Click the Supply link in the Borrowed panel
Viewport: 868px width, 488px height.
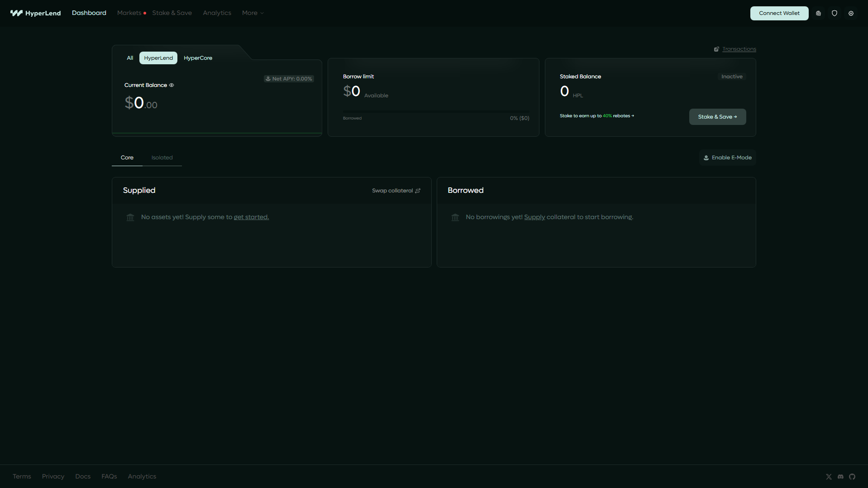coord(534,217)
